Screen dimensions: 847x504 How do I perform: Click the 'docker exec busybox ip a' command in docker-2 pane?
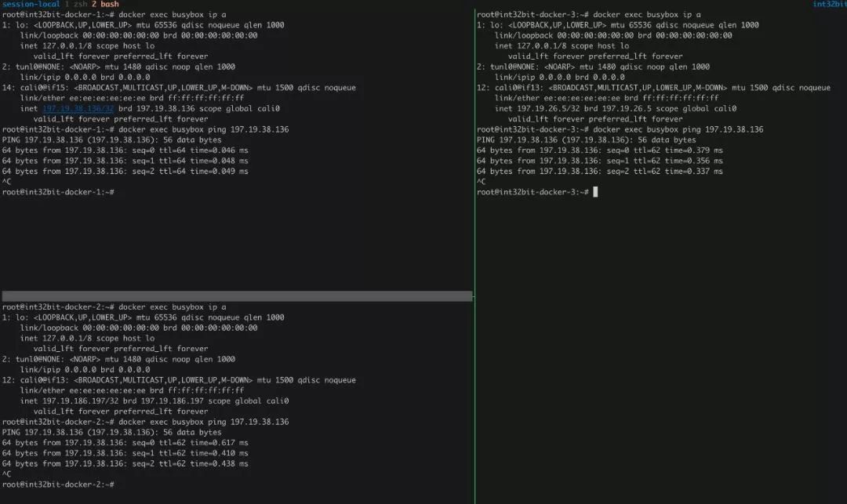[173, 307]
